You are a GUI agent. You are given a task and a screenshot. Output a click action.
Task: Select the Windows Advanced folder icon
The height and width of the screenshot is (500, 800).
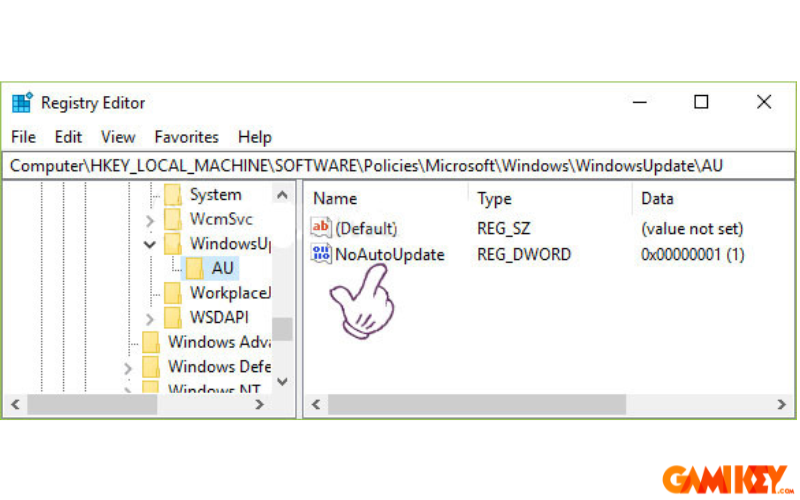coord(151,342)
